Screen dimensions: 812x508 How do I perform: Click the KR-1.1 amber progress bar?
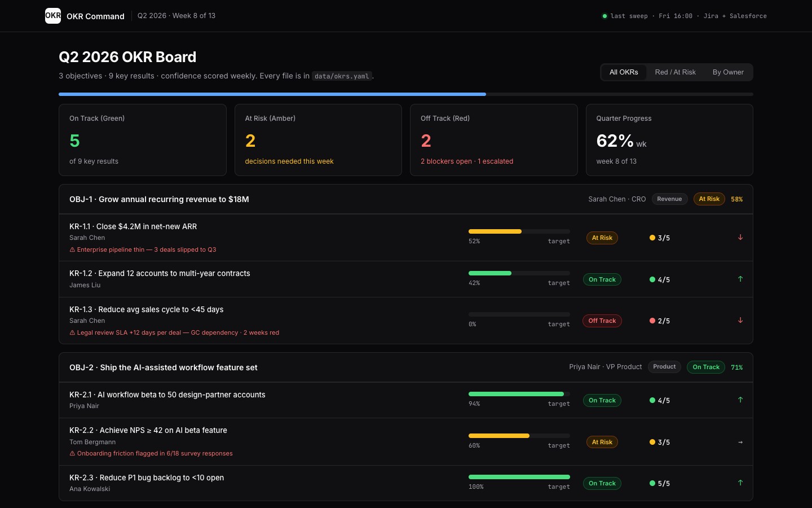[519, 231]
